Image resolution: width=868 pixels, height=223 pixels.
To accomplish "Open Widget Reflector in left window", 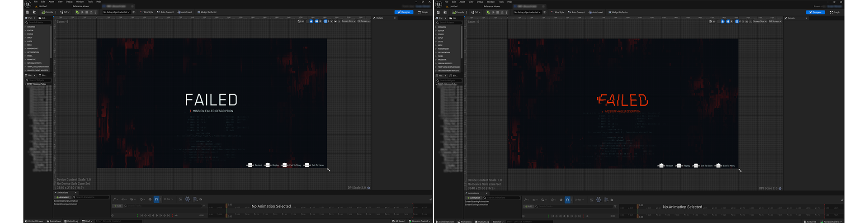I will pyautogui.click(x=207, y=12).
